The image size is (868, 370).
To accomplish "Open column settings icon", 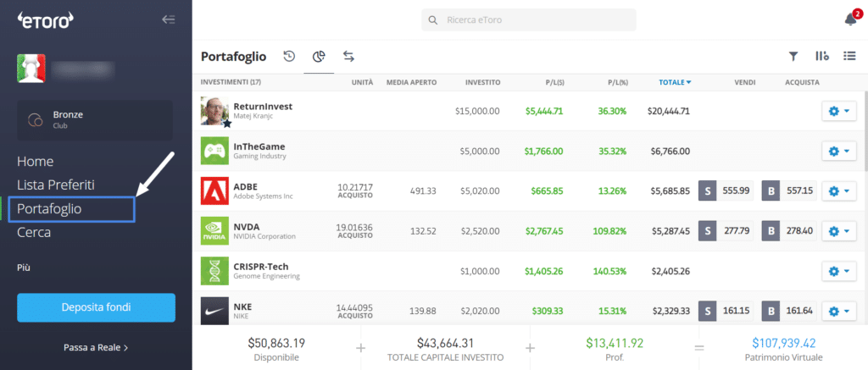I will click(x=821, y=56).
